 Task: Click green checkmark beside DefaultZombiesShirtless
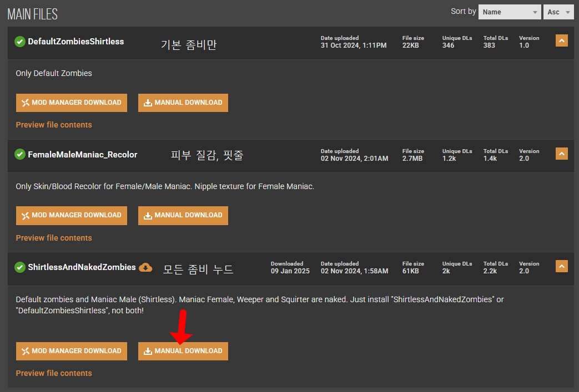[x=20, y=42]
